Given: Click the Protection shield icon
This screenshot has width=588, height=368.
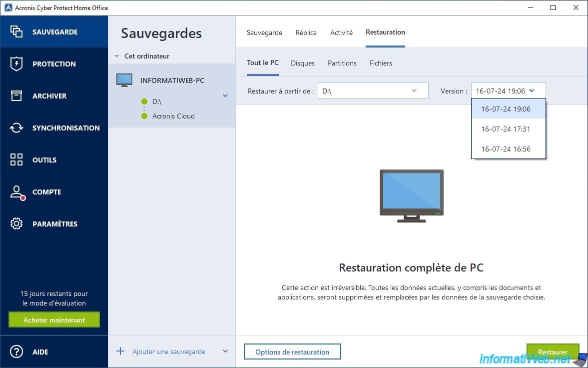Looking at the screenshot, I should point(16,64).
